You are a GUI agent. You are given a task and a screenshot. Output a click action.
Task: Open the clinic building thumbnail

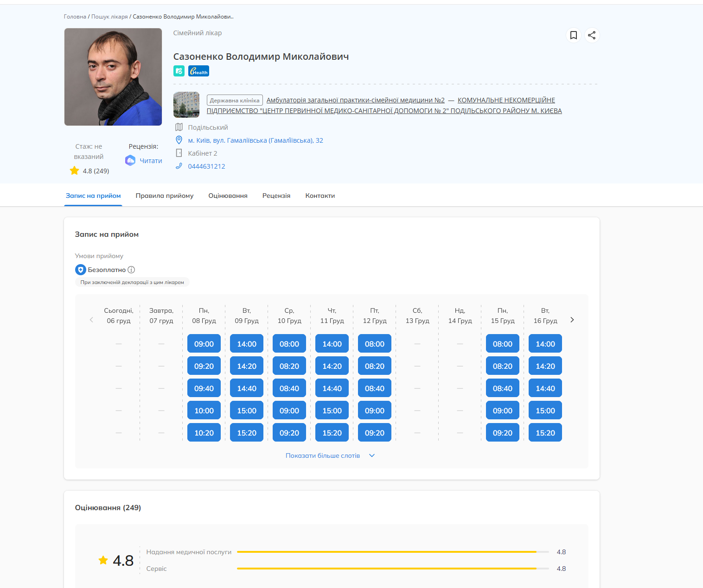[186, 105]
